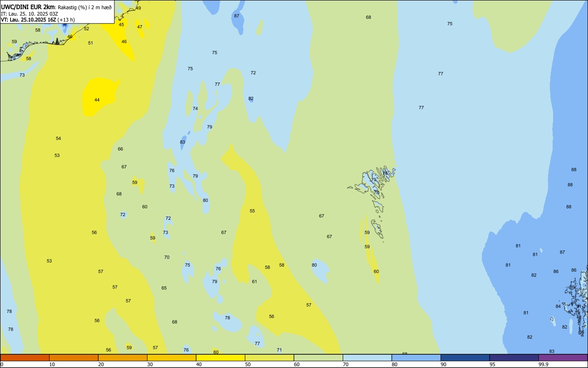Click the humidity value '49' on the map
This screenshot has height=368, width=588.
(x=138, y=8)
